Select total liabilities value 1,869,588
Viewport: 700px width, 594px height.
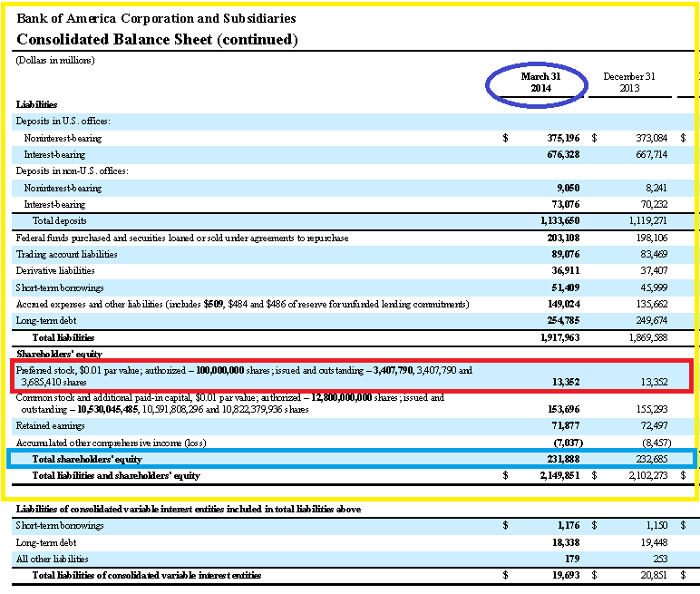pyautogui.click(x=648, y=337)
